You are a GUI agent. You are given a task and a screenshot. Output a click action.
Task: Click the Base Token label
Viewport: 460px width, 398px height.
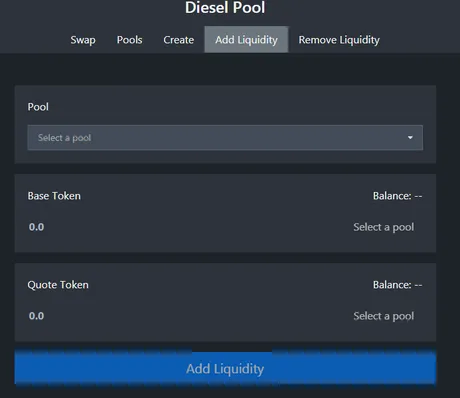pyautogui.click(x=54, y=196)
